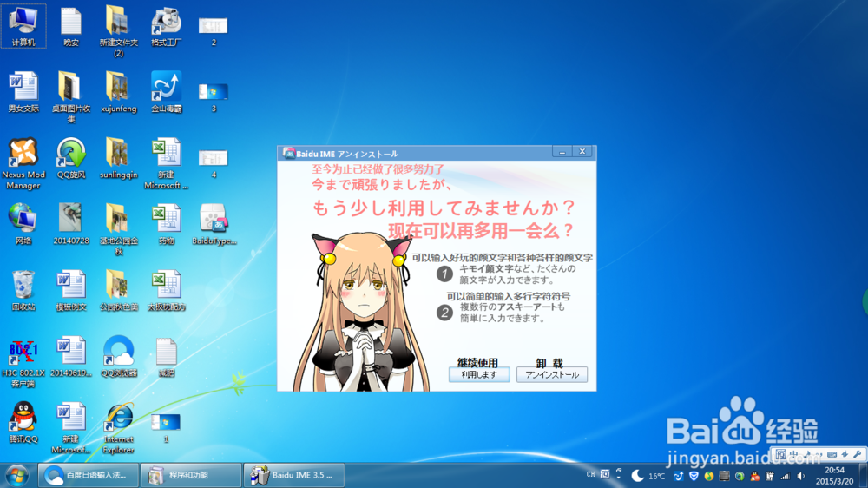Viewport: 868px width, 488px height.
Task: Open the QQ tray icon
Action: (755, 476)
